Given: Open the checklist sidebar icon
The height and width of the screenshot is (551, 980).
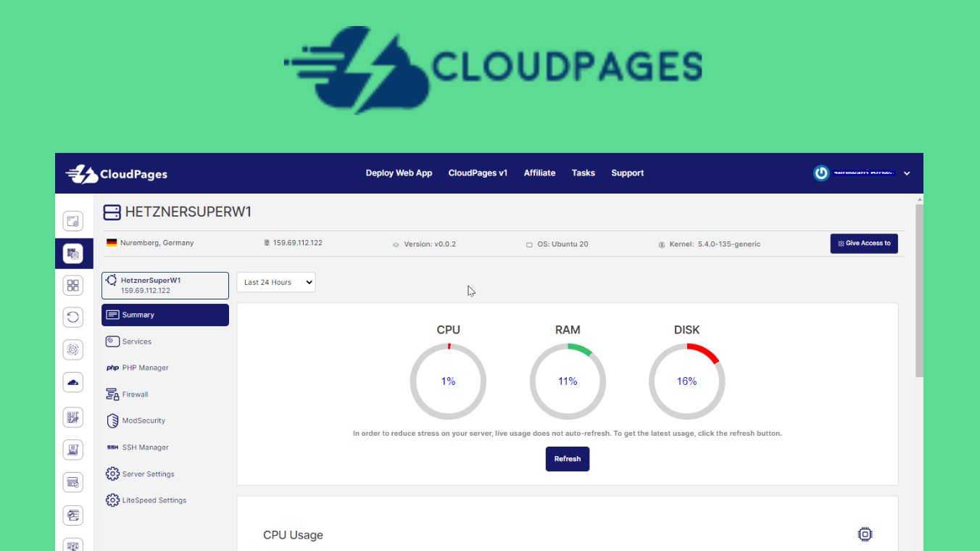Looking at the screenshot, I should [73, 515].
